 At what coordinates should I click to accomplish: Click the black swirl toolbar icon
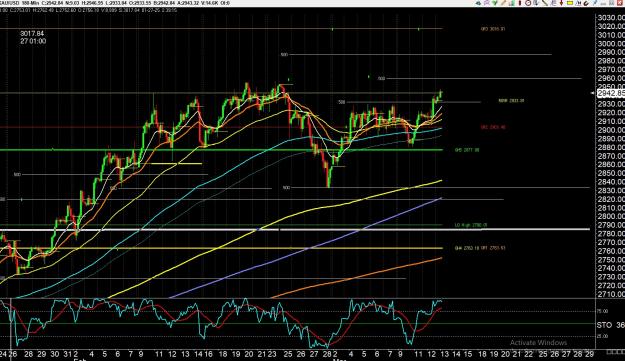point(587,3)
